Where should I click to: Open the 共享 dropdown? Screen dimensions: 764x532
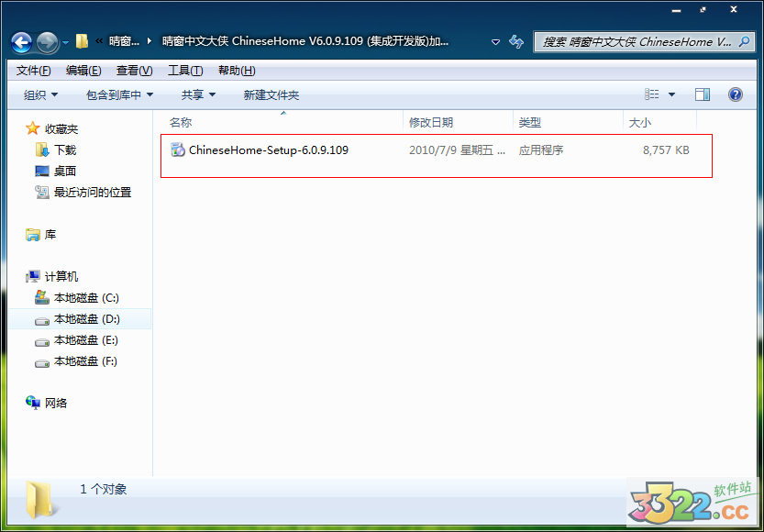tap(198, 95)
